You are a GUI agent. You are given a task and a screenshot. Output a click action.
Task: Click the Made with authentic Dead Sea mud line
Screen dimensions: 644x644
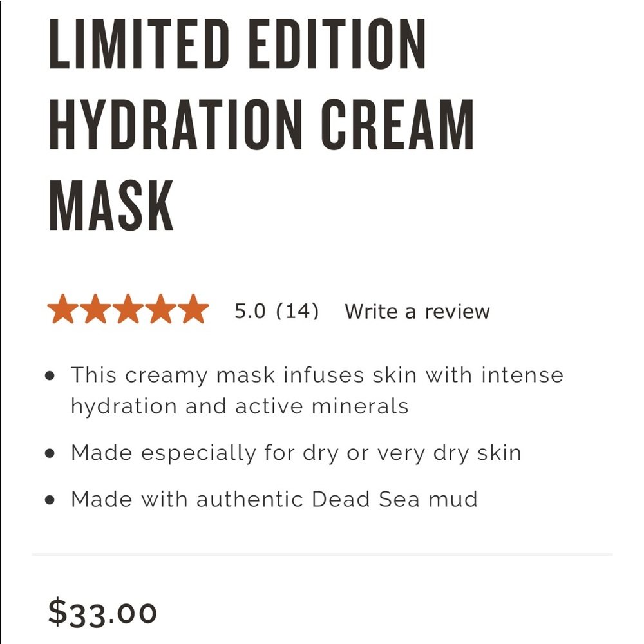pos(274,499)
